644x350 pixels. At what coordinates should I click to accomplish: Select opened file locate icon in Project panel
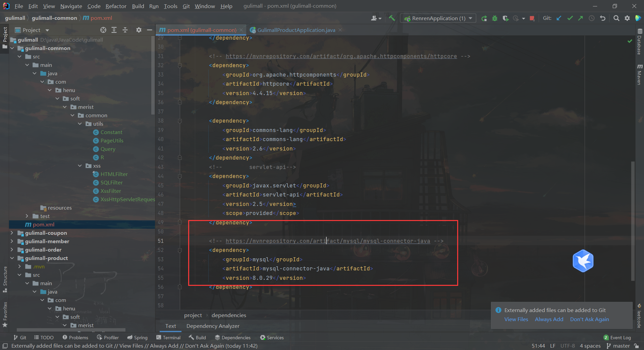pyautogui.click(x=103, y=30)
